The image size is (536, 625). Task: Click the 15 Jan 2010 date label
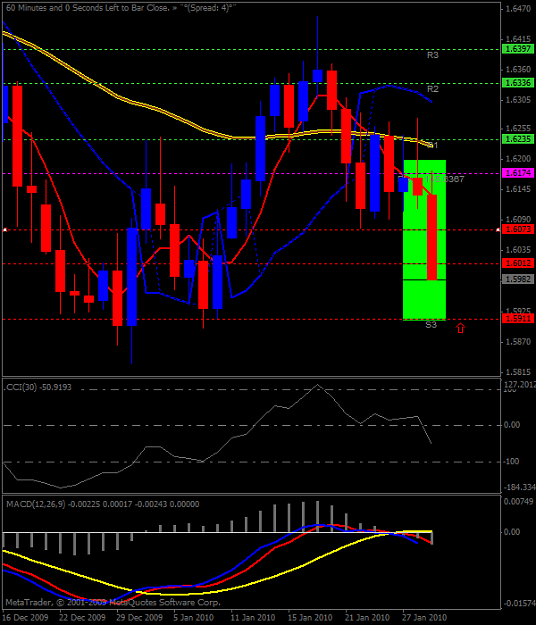pyautogui.click(x=310, y=617)
